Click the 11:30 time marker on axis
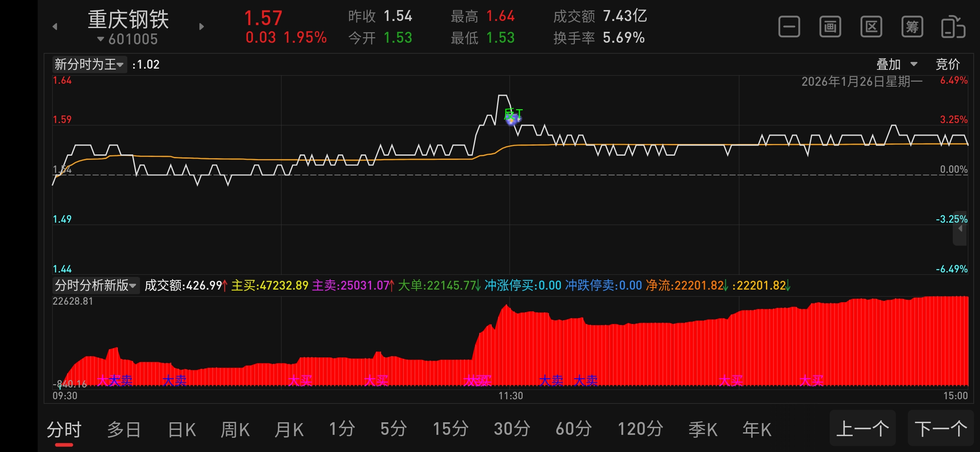This screenshot has width=980, height=452. click(510, 395)
